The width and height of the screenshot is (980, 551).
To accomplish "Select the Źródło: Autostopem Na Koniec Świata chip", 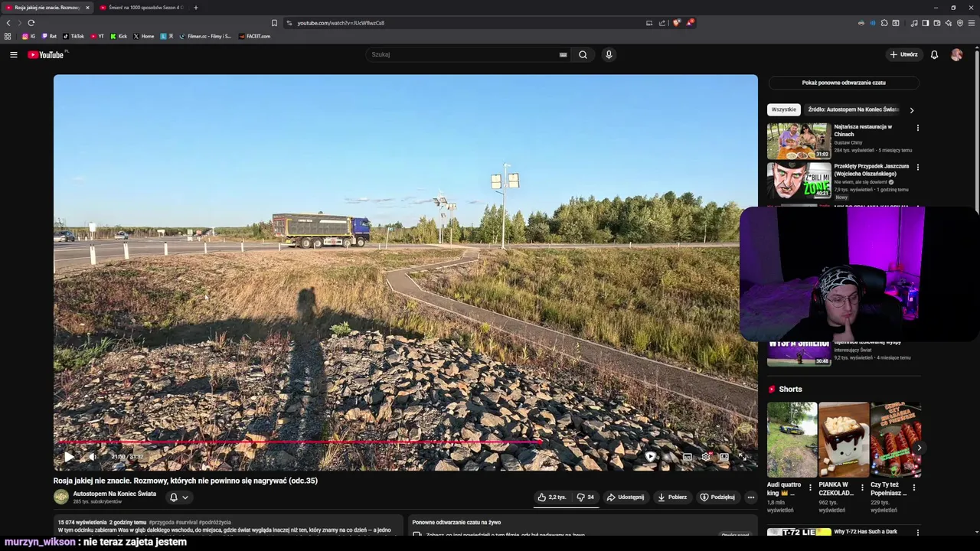I will [853, 109].
